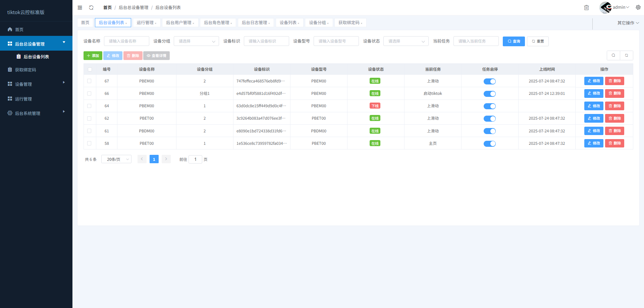This screenshot has height=308, width=644.
Task: Change page size via 20条/页 dropdown
Action: click(116, 159)
